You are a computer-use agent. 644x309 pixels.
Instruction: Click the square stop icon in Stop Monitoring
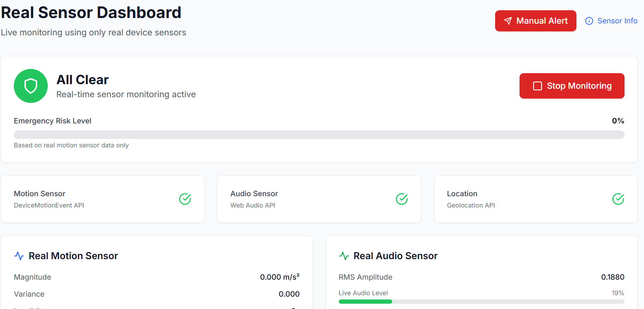coord(538,86)
